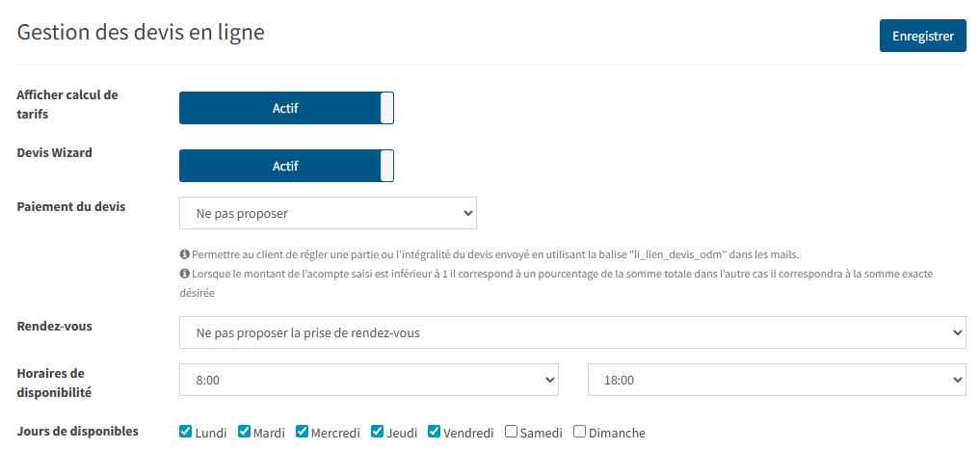Disable the Devis Wizard toggle
This screenshot has width=980, height=476.
(x=286, y=166)
